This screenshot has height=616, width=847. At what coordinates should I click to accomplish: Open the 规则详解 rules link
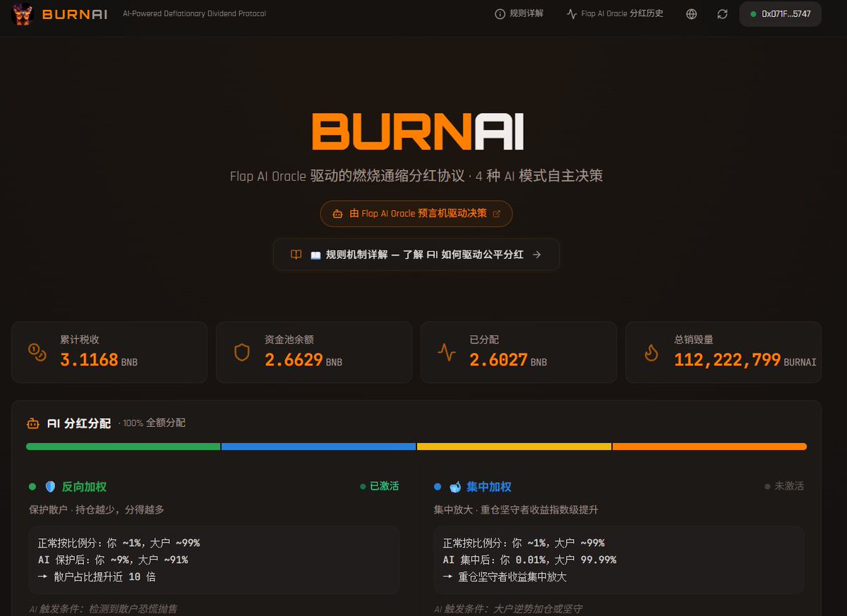(x=519, y=14)
